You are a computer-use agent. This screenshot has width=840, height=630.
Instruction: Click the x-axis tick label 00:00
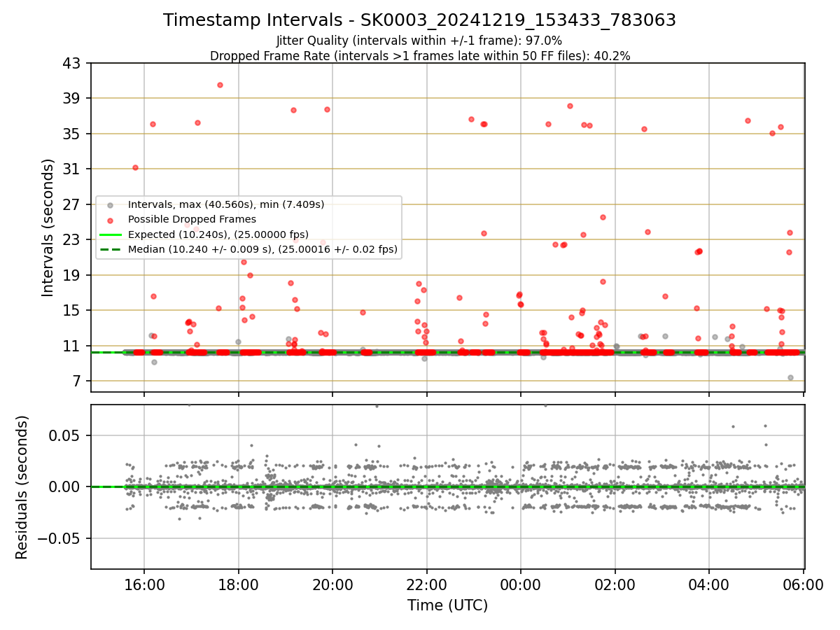point(521,584)
